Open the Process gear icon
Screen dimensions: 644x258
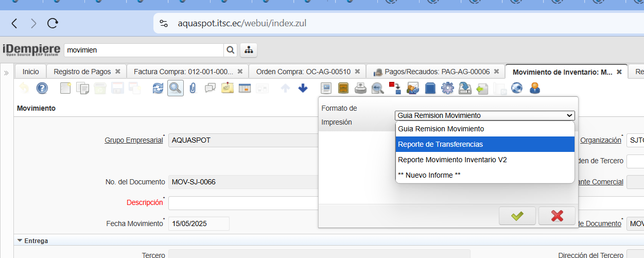447,88
